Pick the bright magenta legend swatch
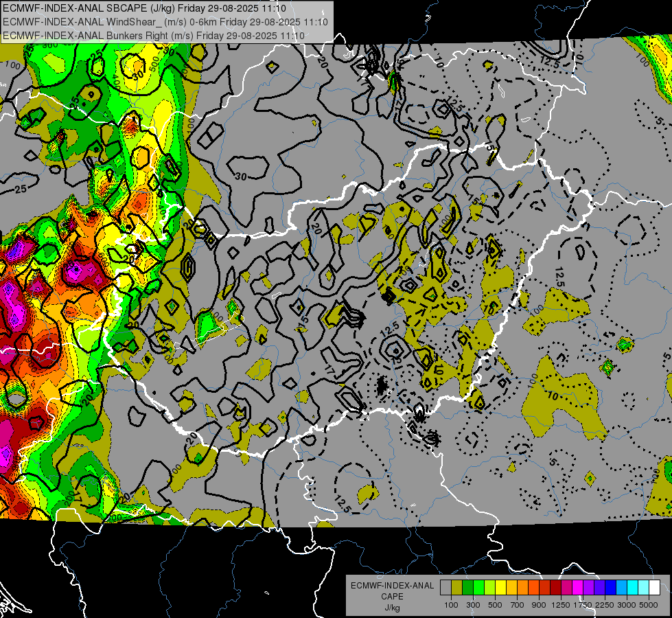 (x=578, y=588)
